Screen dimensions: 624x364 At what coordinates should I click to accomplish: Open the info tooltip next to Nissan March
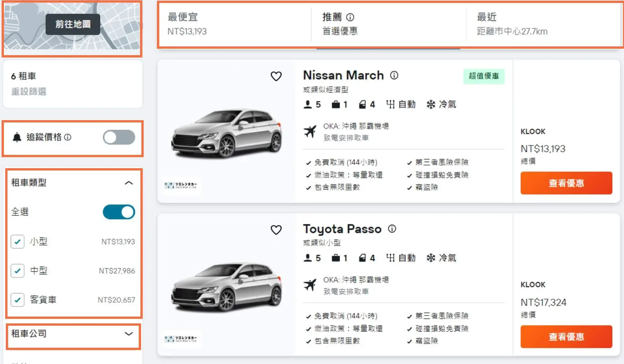394,76
